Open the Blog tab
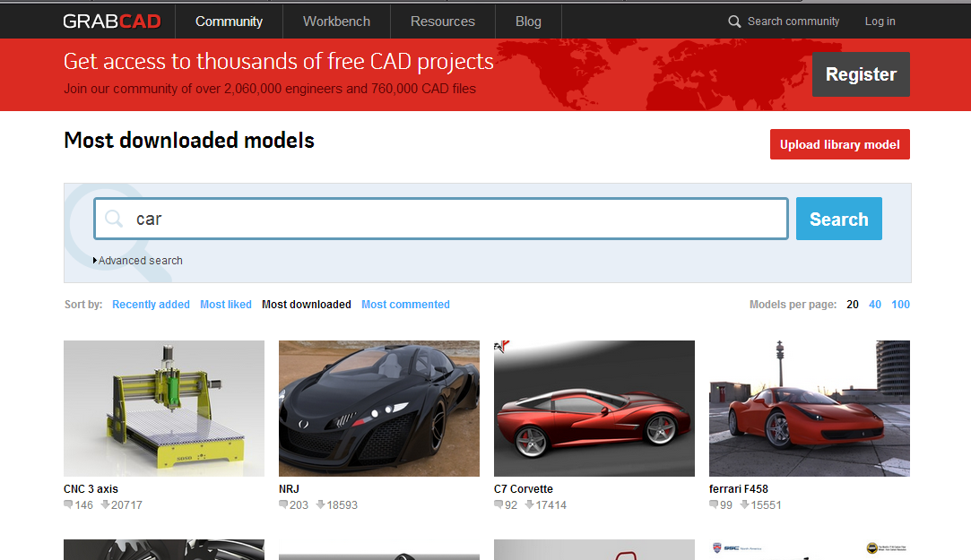The image size is (971, 560). (x=528, y=21)
